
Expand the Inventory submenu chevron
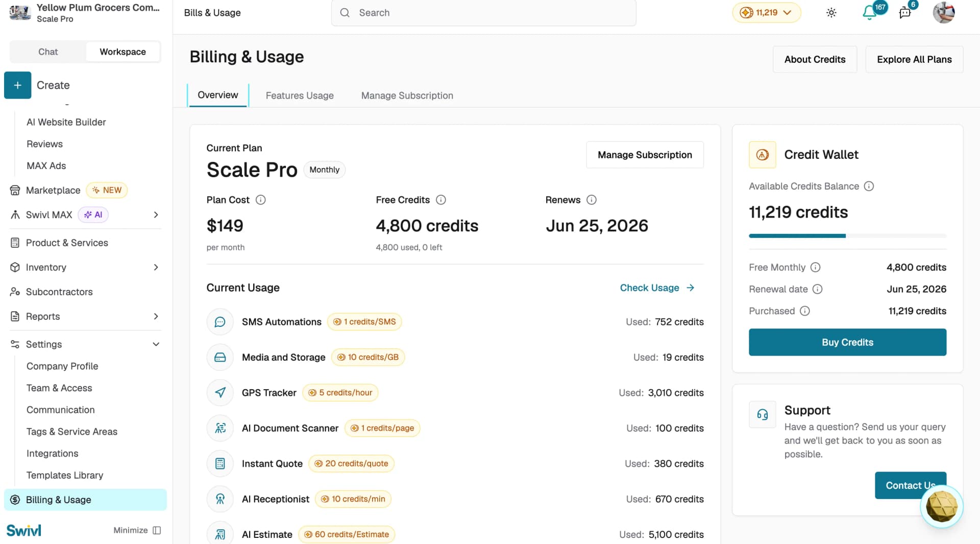156,267
